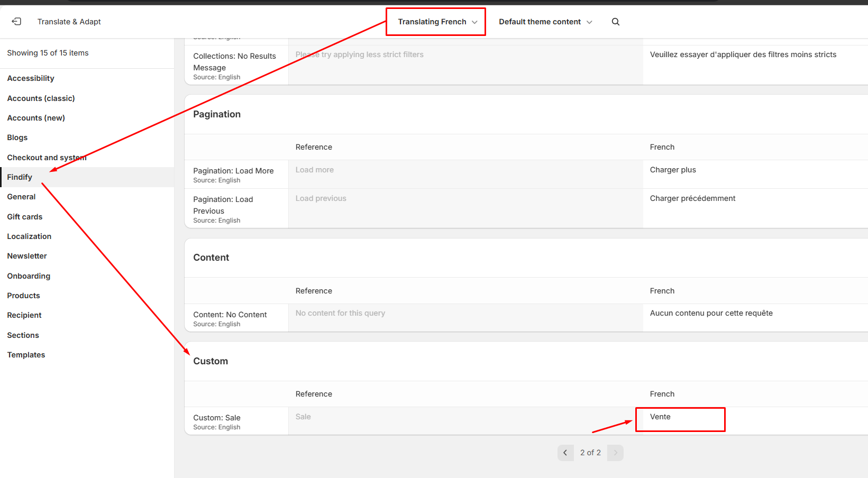
Task: Click the Translate & Adapt title
Action: 69,22
